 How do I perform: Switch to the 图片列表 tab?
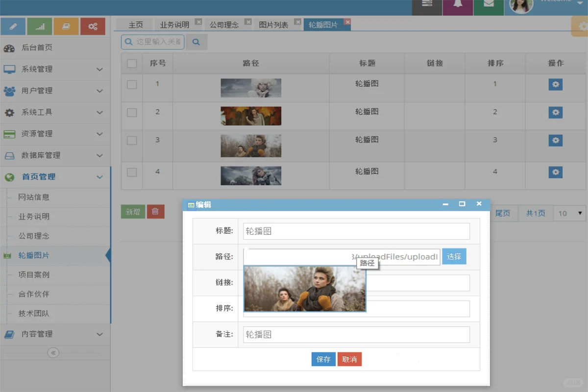point(273,24)
